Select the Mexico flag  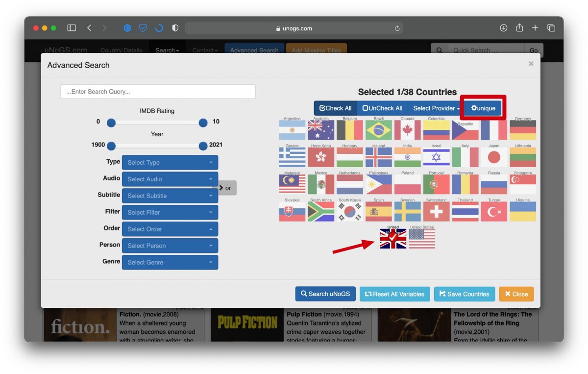321,184
